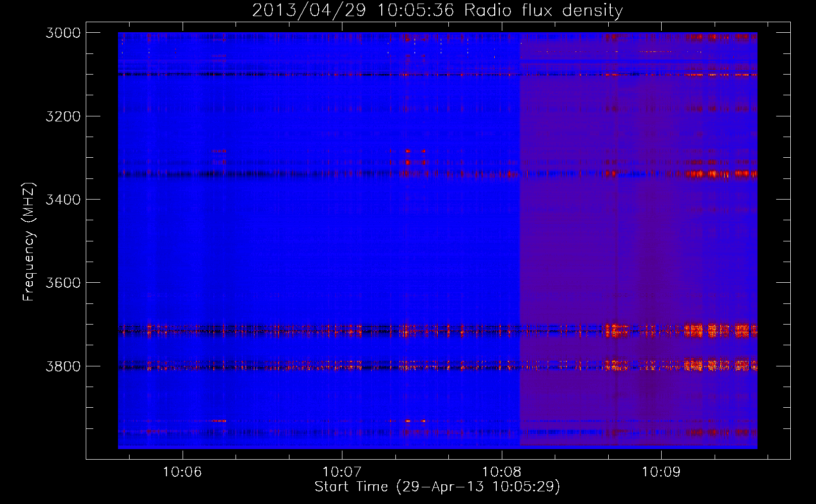Select the 3000 frequency axis label

point(63,33)
